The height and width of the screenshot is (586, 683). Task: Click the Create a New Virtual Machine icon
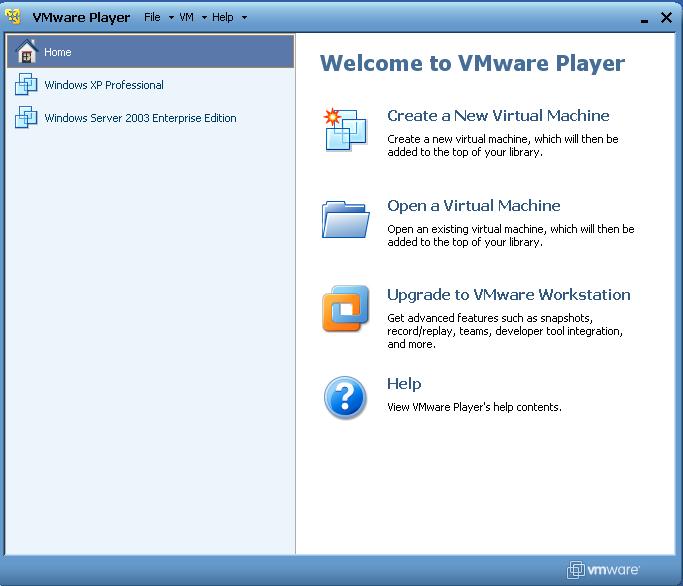pyautogui.click(x=345, y=130)
